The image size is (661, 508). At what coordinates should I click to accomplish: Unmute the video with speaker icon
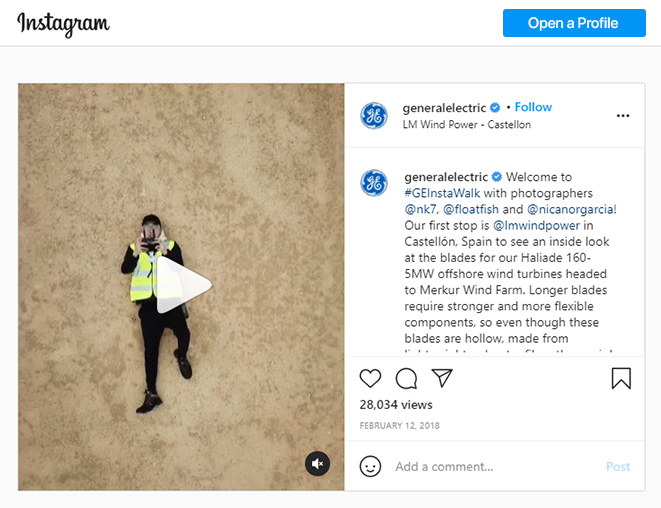tap(317, 464)
